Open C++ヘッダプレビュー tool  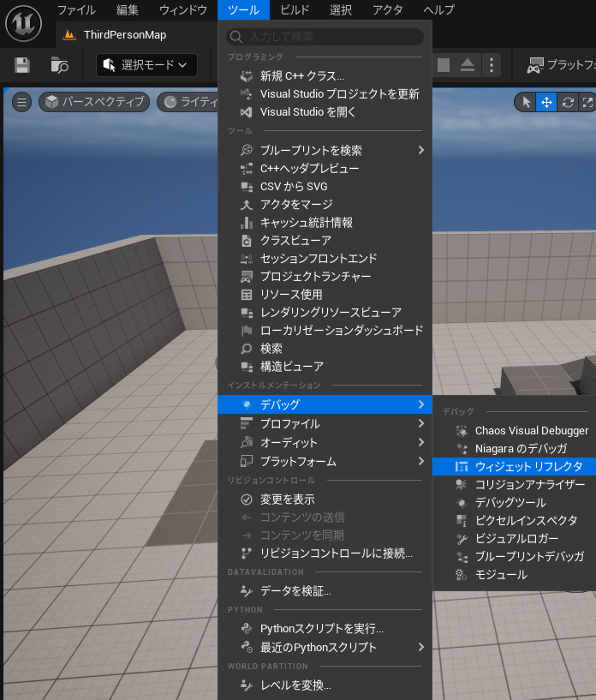point(325,168)
